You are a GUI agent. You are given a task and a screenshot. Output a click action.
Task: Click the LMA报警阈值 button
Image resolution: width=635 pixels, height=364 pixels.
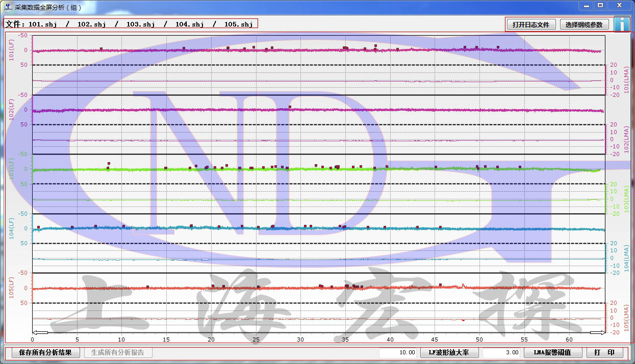pos(552,352)
